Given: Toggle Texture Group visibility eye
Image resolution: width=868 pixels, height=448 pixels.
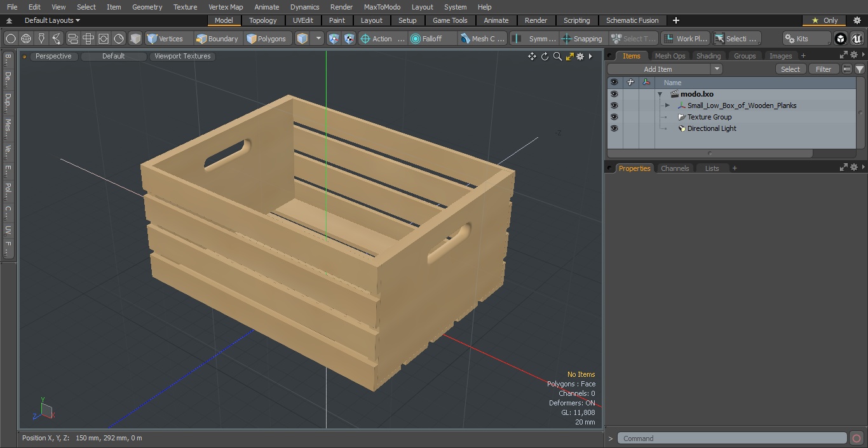Looking at the screenshot, I should coord(614,117).
